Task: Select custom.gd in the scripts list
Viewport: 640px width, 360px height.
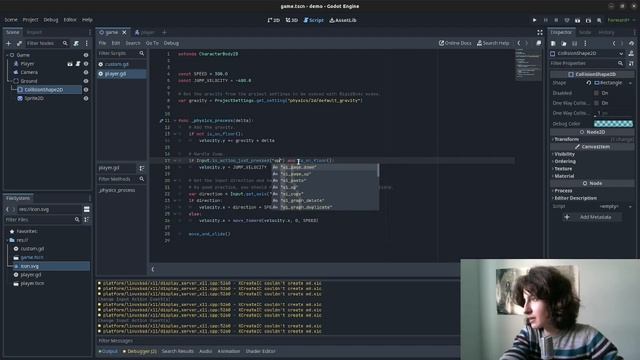Action: (122, 64)
